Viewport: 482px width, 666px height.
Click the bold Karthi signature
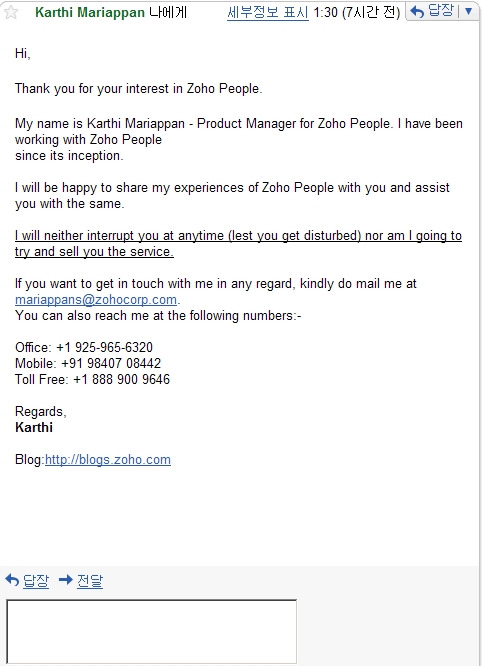[x=34, y=427]
